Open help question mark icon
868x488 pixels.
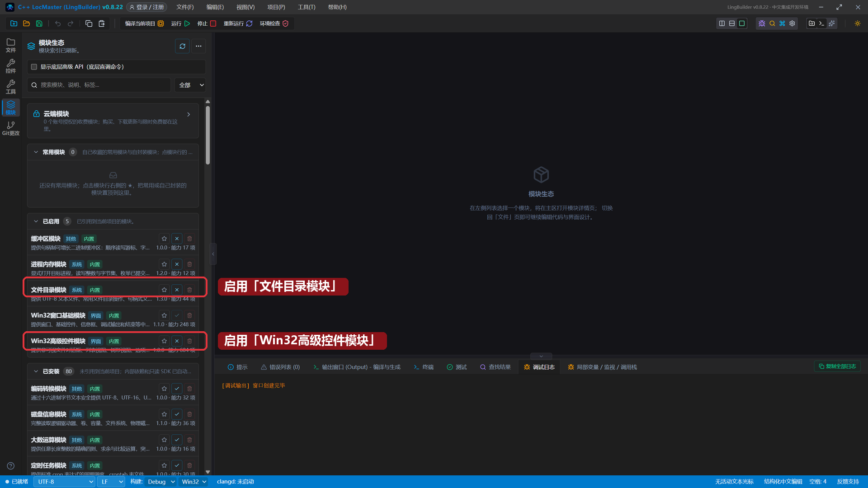10,466
